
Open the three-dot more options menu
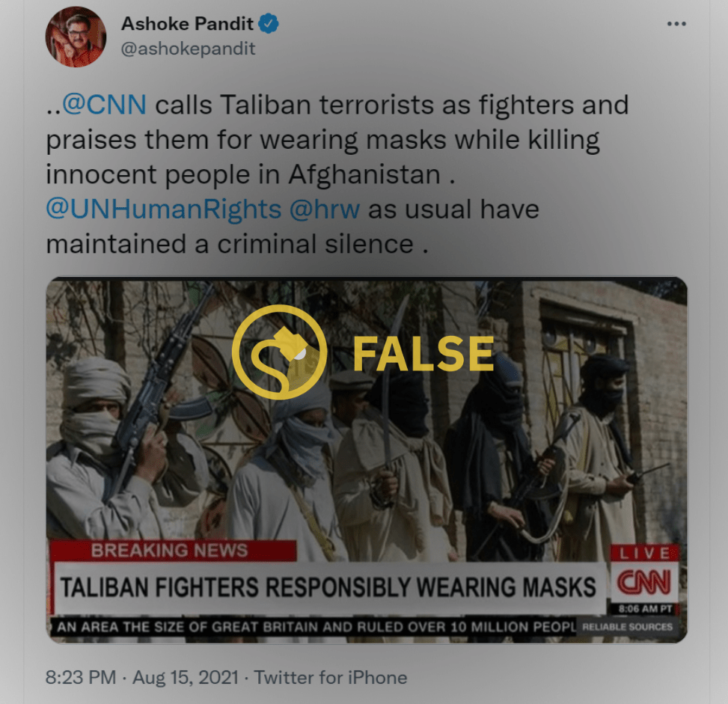tap(676, 24)
